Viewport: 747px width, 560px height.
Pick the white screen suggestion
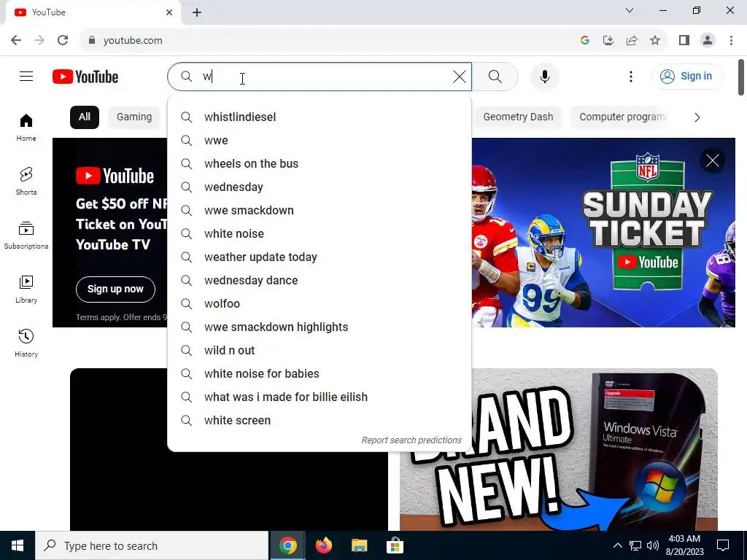pyautogui.click(x=320, y=421)
